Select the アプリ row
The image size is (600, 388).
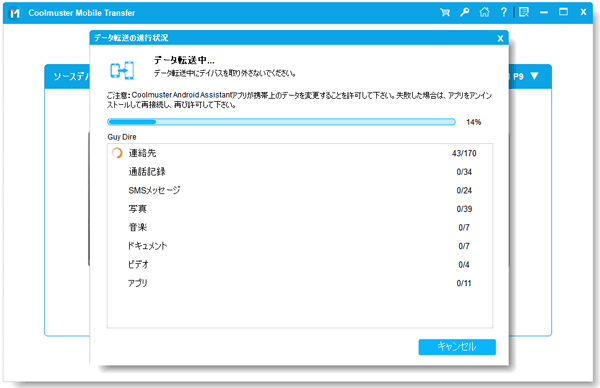tap(300, 283)
